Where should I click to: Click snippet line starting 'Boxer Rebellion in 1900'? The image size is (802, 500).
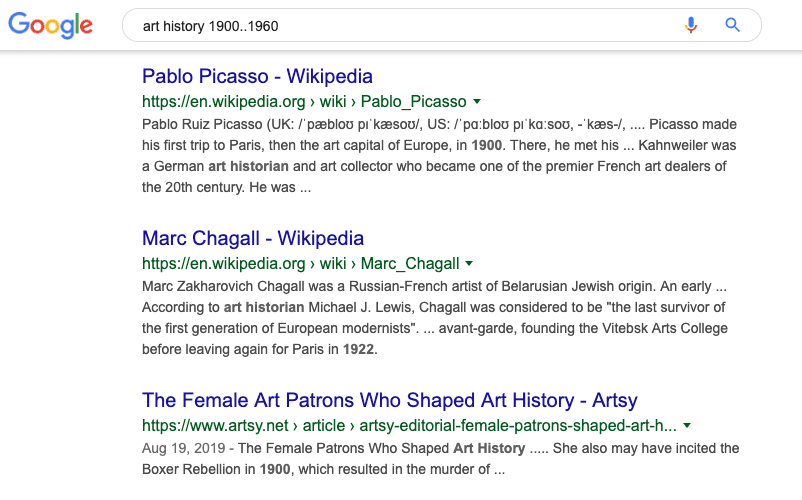click(323, 469)
